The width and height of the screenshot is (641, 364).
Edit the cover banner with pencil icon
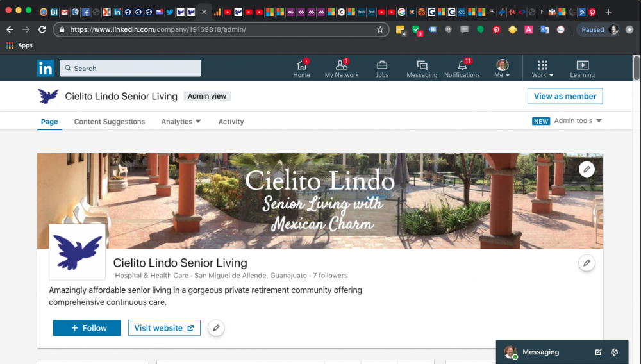pos(587,169)
